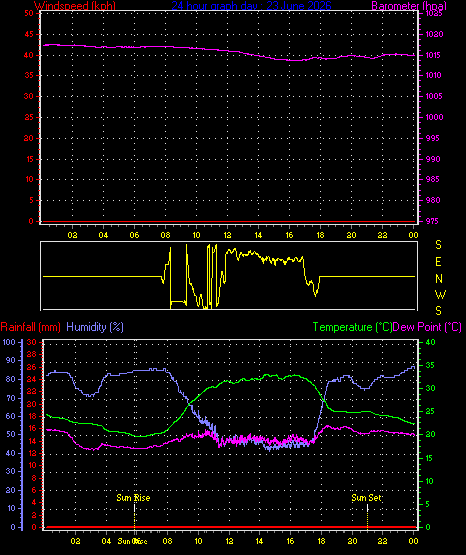Click green temperature axis value 35
This screenshot has height=555, width=466.
[430, 365]
